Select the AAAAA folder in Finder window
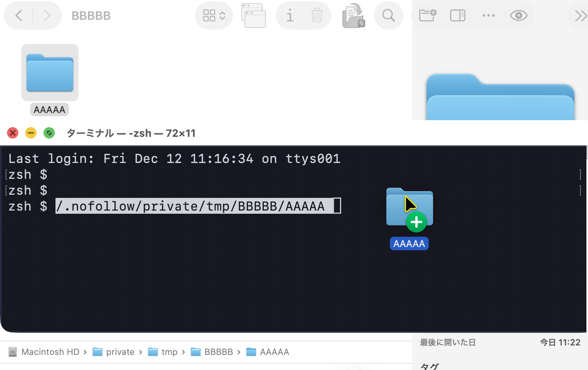This screenshot has width=588, height=370. coord(50,73)
